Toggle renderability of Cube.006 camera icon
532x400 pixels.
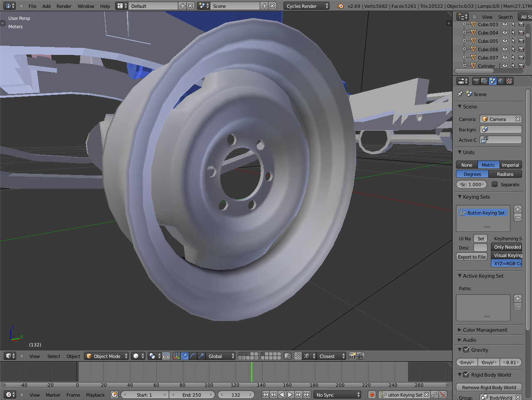click(521, 49)
